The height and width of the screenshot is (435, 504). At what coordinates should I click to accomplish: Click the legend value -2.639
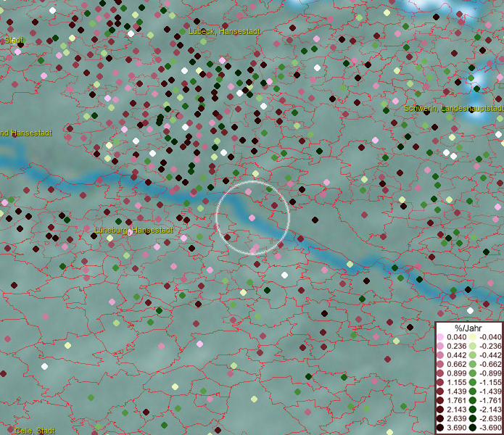pyautogui.click(x=490, y=418)
